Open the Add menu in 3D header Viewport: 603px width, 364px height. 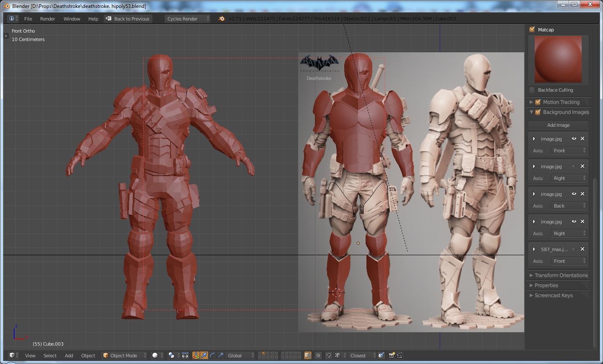69,355
